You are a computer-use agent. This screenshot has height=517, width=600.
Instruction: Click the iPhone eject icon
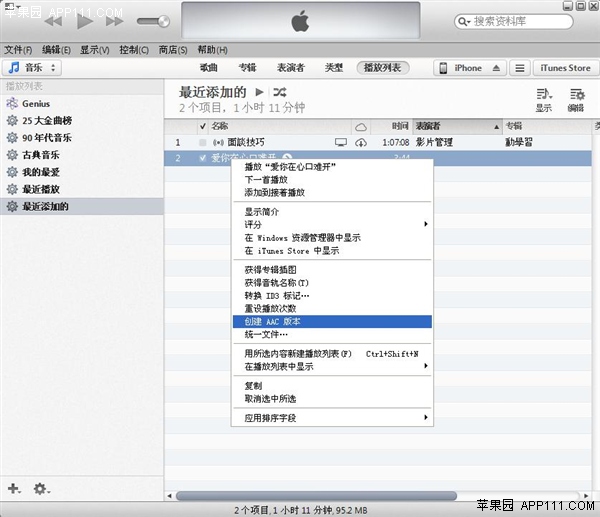pyautogui.click(x=497, y=68)
